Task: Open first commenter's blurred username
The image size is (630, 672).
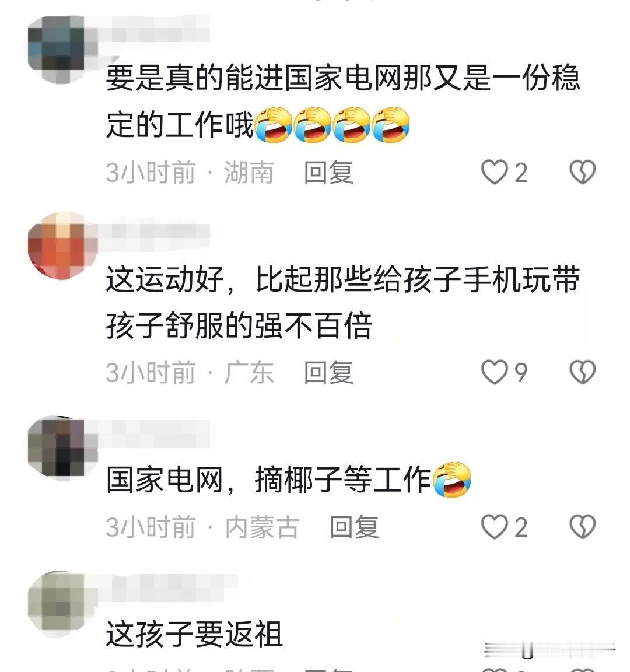Action: pos(154,28)
